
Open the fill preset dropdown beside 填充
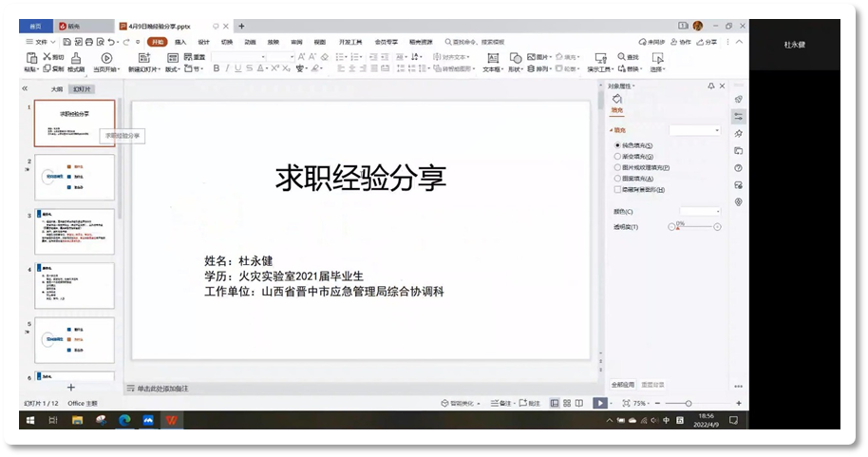[695, 130]
